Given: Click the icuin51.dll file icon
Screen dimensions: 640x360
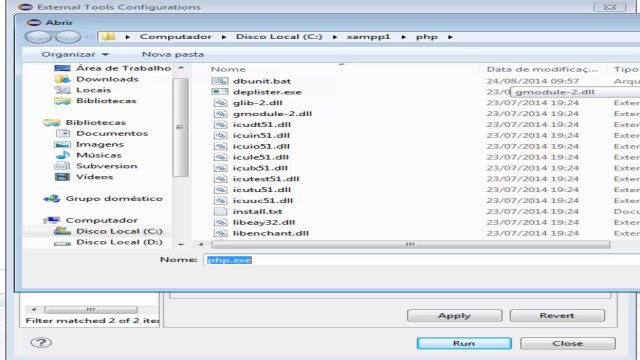Looking at the screenshot, I should click(220, 135).
